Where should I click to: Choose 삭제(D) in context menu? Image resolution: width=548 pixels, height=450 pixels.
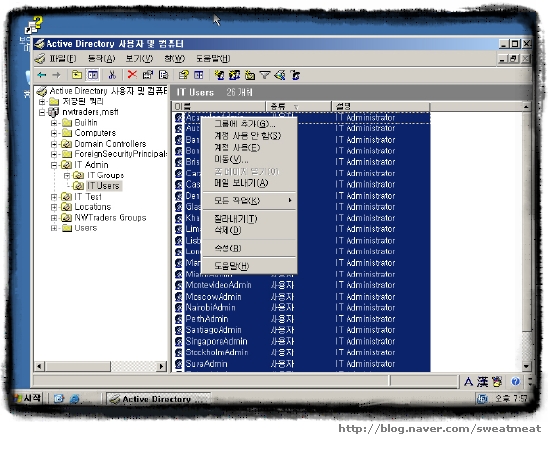[250, 231]
